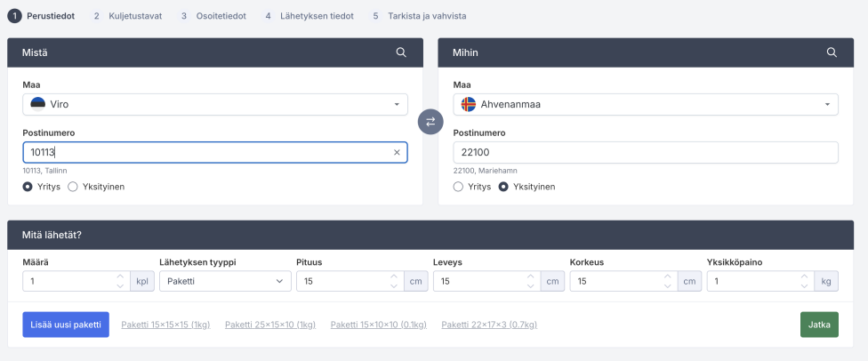Click the green Jatka button
Screen dimensions: 868x361
click(818, 325)
